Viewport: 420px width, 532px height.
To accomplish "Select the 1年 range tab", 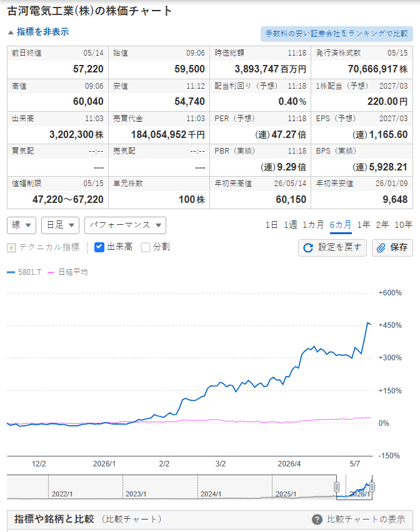I will (363, 225).
